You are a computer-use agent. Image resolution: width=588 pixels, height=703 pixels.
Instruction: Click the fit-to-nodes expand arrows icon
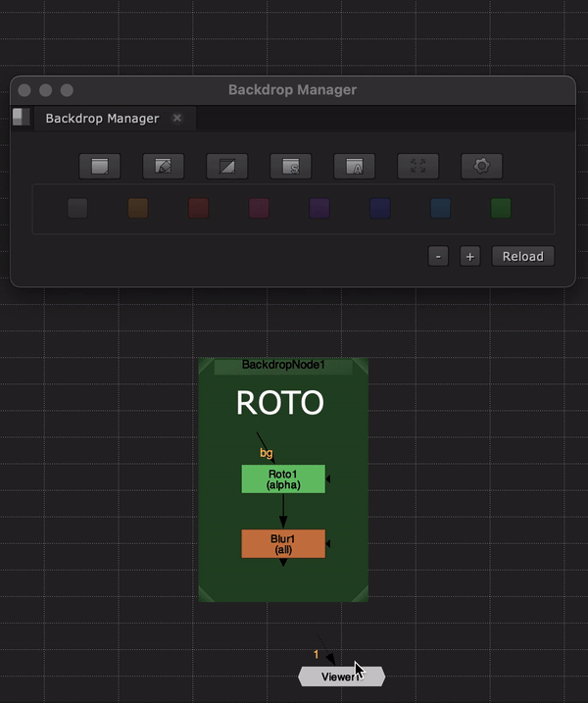tap(418, 166)
